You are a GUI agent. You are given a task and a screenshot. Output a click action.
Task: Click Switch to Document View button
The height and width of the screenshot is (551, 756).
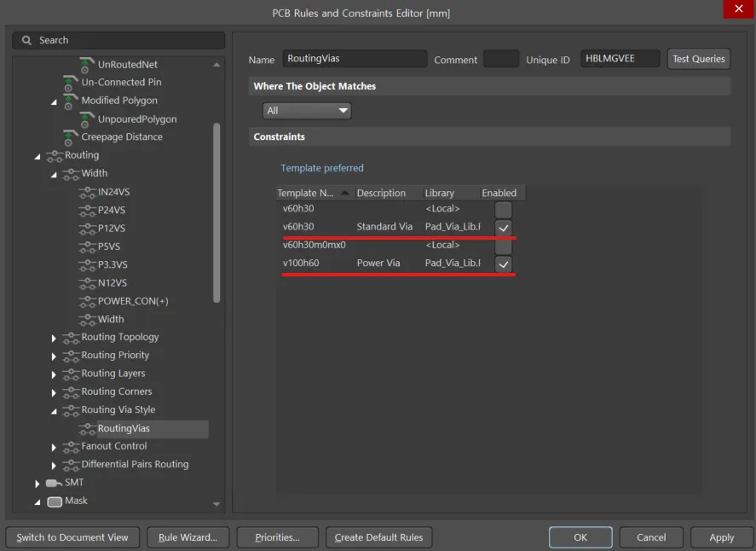pyautogui.click(x=72, y=537)
